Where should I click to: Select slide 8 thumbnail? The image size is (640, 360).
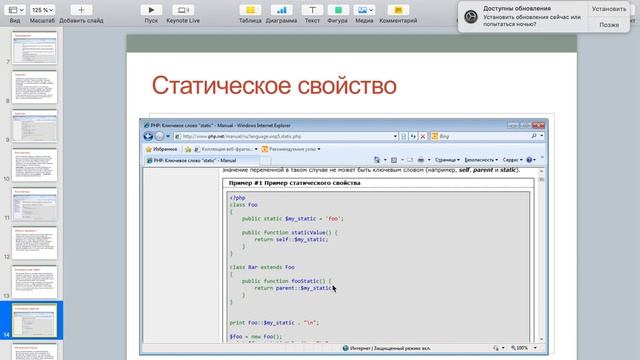(34, 87)
